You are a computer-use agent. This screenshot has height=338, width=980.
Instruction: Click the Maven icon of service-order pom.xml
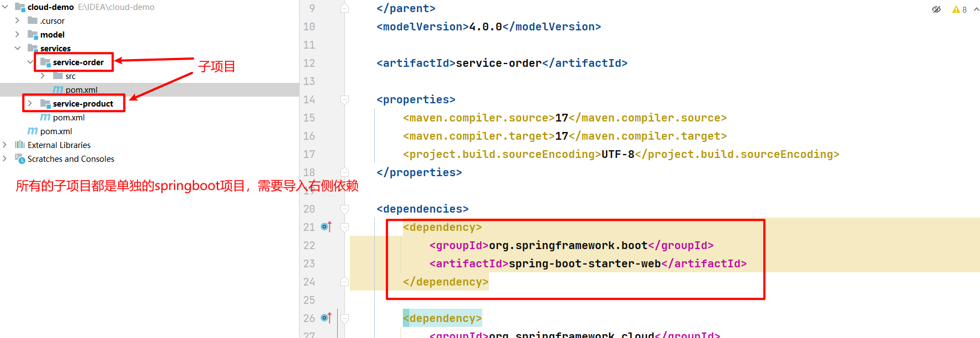click(58, 89)
